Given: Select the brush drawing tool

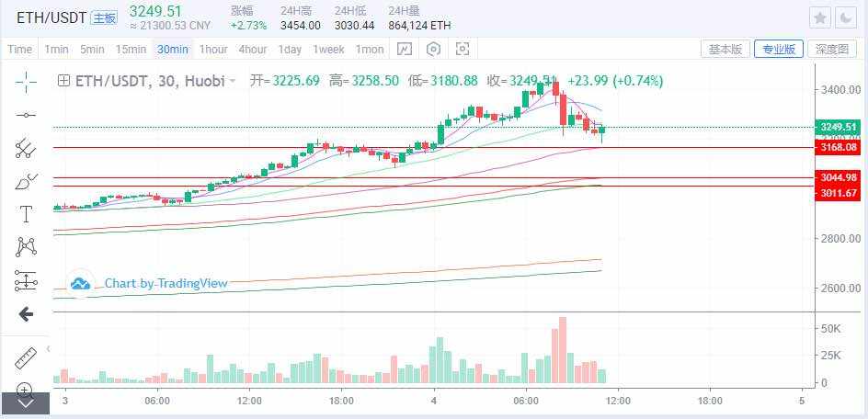Looking at the screenshot, I should pyautogui.click(x=26, y=181).
